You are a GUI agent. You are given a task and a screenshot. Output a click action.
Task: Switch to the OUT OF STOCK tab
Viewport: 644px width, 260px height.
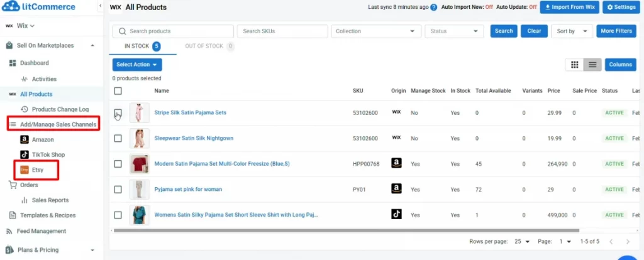pyautogui.click(x=209, y=46)
